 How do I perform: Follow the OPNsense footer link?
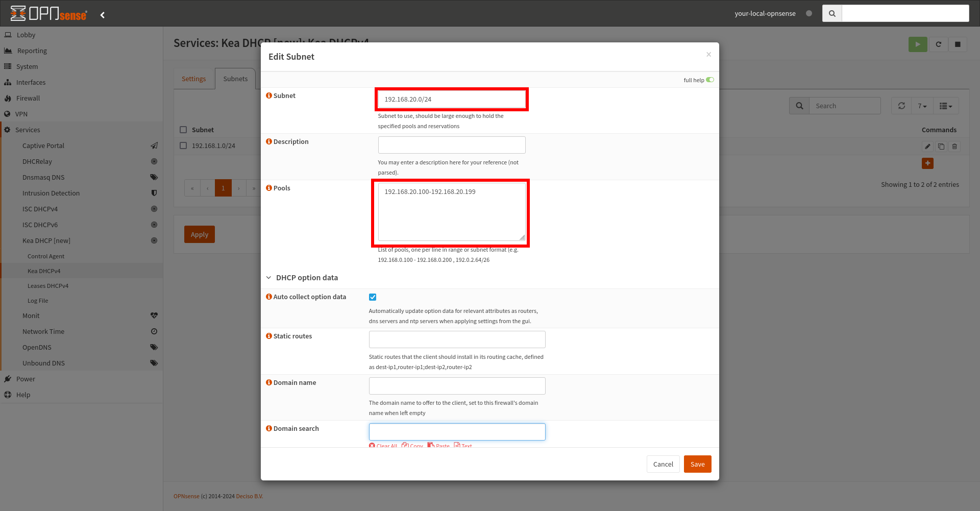186,496
